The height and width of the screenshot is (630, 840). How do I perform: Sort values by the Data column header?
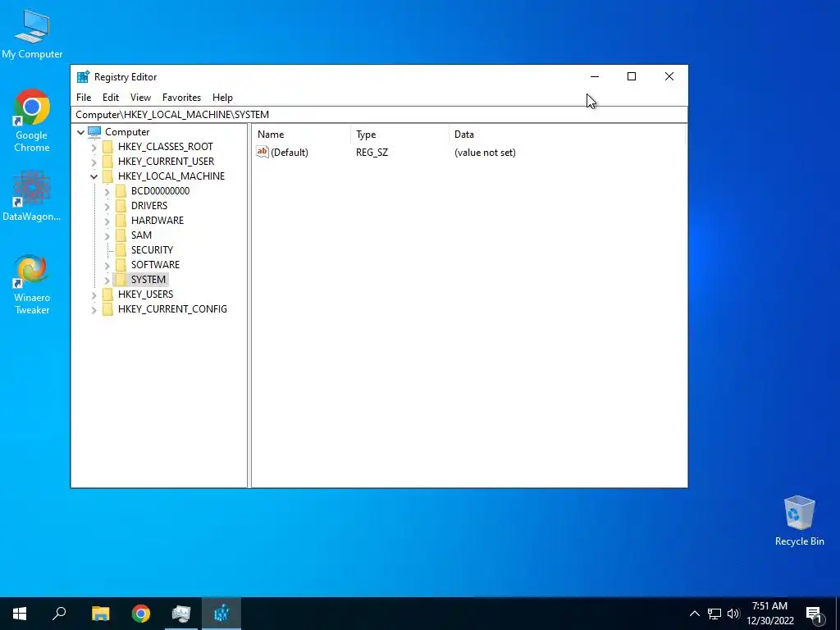pos(568,135)
